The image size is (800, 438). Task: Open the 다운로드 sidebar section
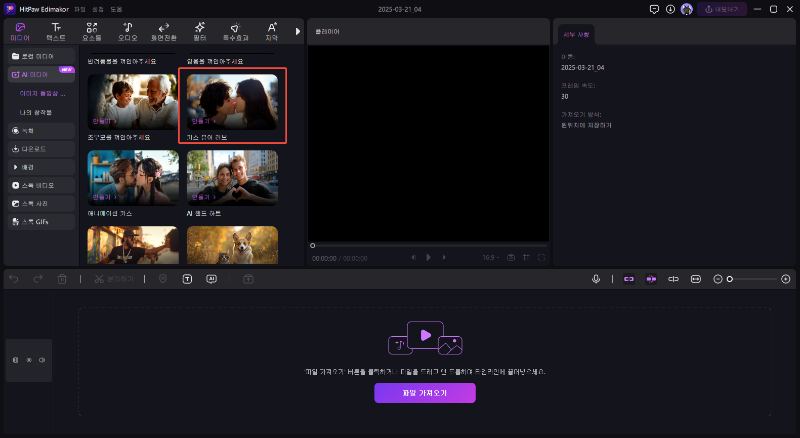click(41, 149)
